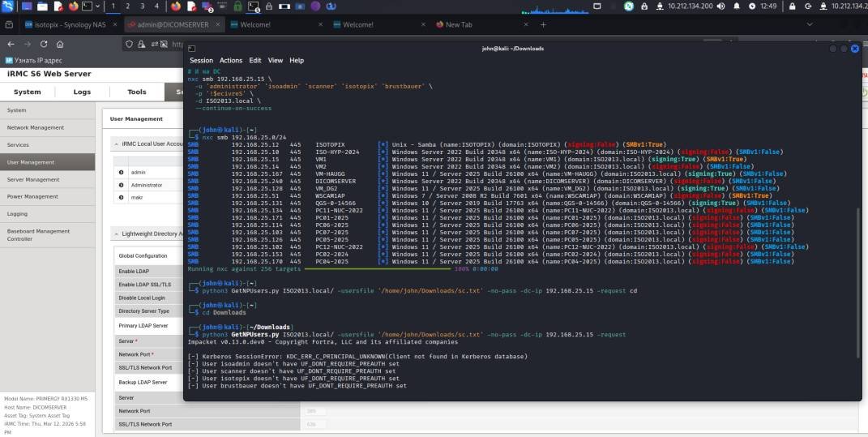Go back with the browser back arrow
The width and height of the screenshot is (868, 437).
pos(11,45)
